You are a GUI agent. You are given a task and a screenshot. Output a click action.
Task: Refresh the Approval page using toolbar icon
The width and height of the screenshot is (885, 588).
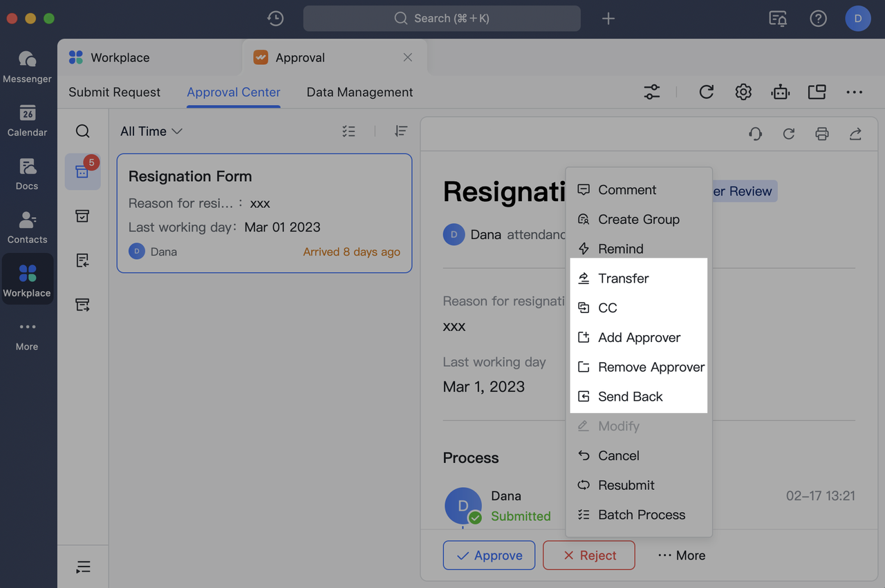[706, 92]
